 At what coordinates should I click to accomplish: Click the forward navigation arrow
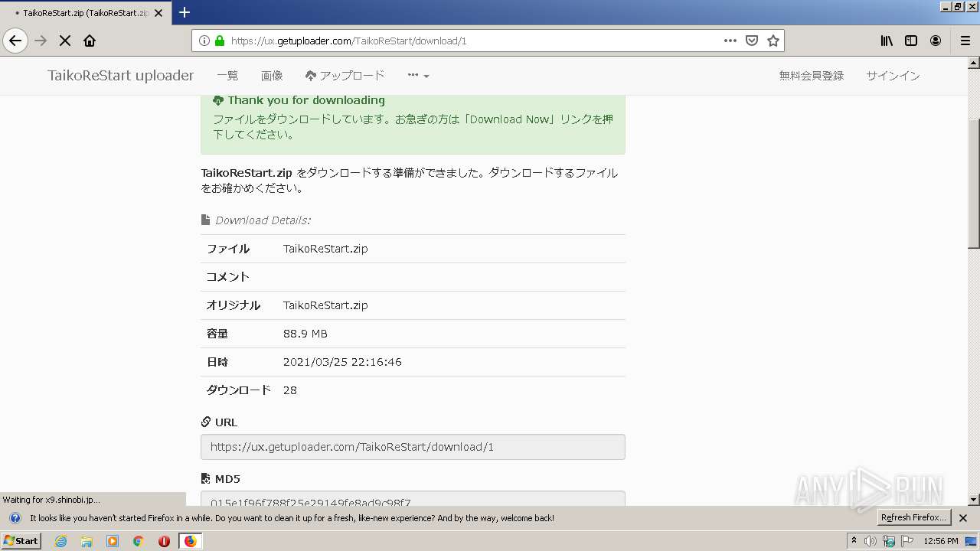(x=41, y=41)
